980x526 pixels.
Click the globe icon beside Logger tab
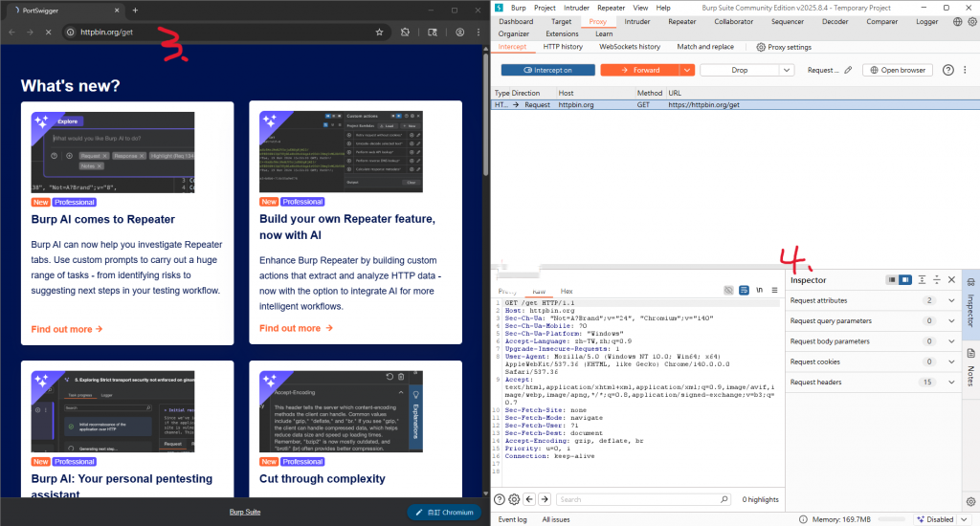coord(957,21)
